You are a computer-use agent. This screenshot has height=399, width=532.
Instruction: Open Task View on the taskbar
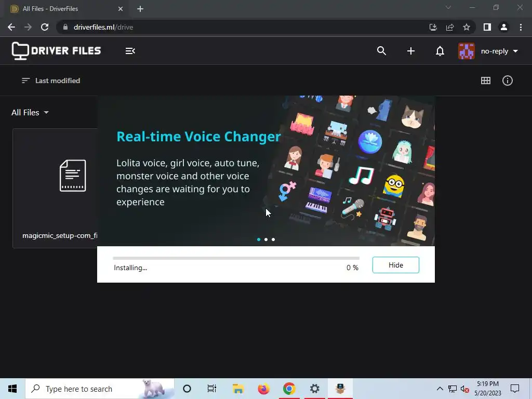(212, 389)
